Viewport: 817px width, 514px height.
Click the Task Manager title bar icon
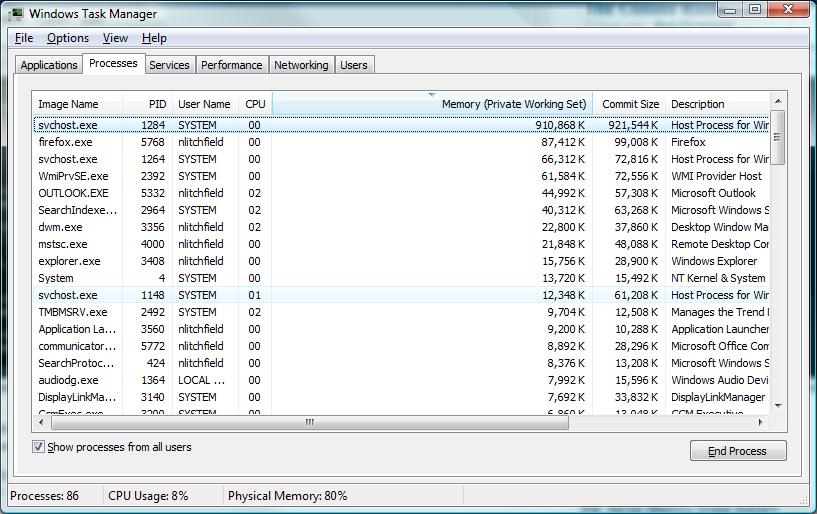[17, 13]
